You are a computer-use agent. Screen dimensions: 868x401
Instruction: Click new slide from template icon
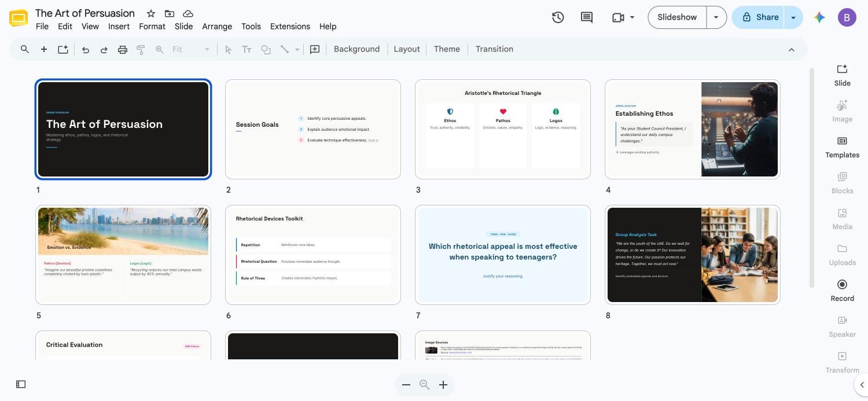[63, 49]
